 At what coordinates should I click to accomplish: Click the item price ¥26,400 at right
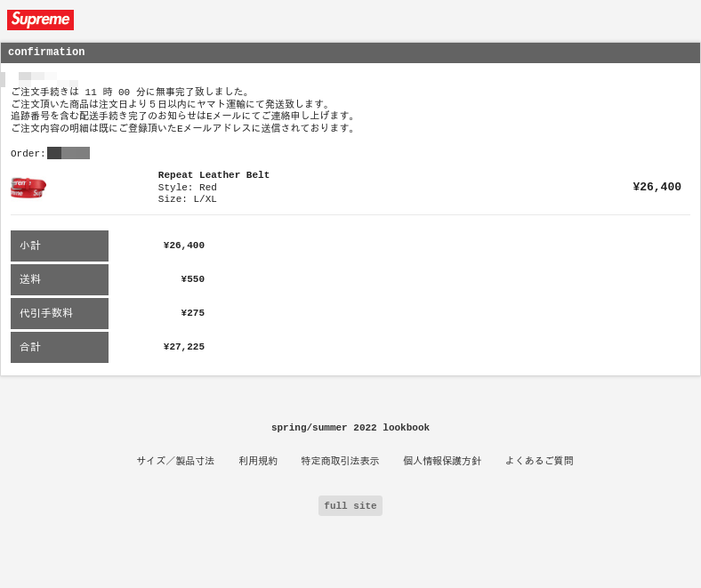(x=657, y=187)
